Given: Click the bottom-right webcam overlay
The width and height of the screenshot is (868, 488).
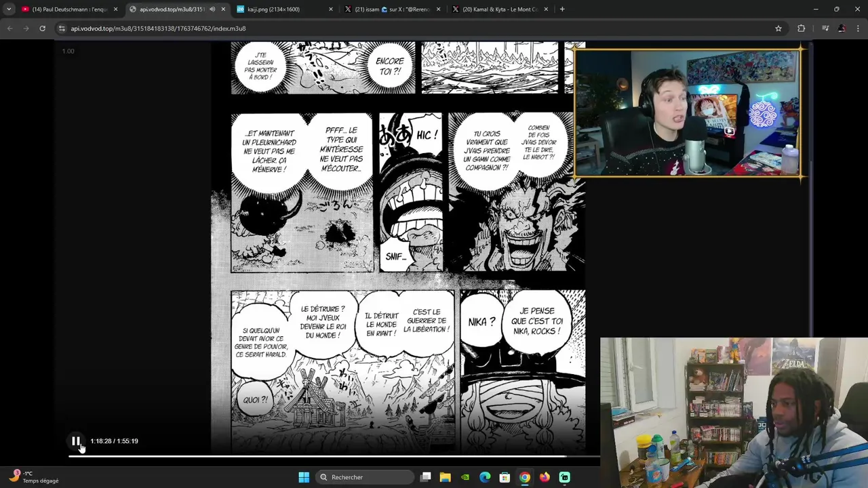Looking at the screenshot, I should pos(734,413).
